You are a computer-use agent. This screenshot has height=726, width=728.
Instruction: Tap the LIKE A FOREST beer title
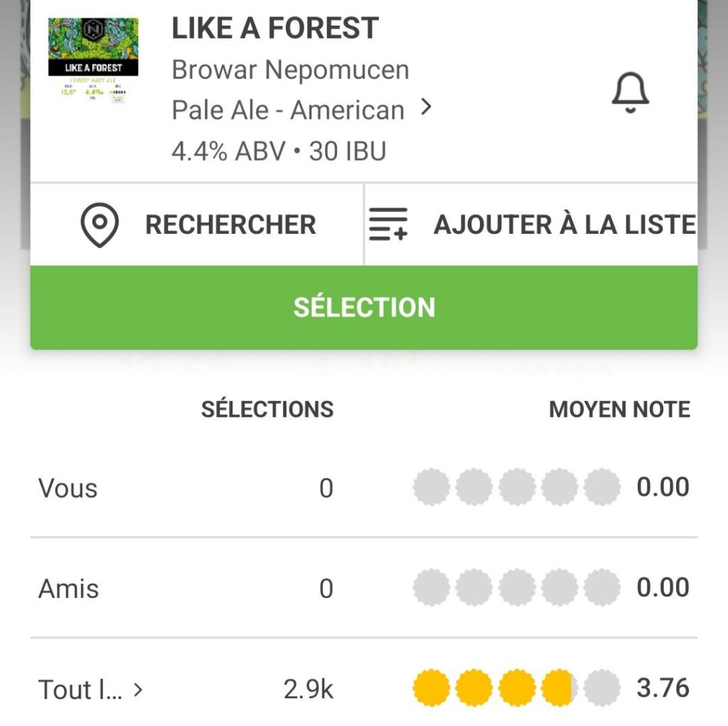click(275, 28)
